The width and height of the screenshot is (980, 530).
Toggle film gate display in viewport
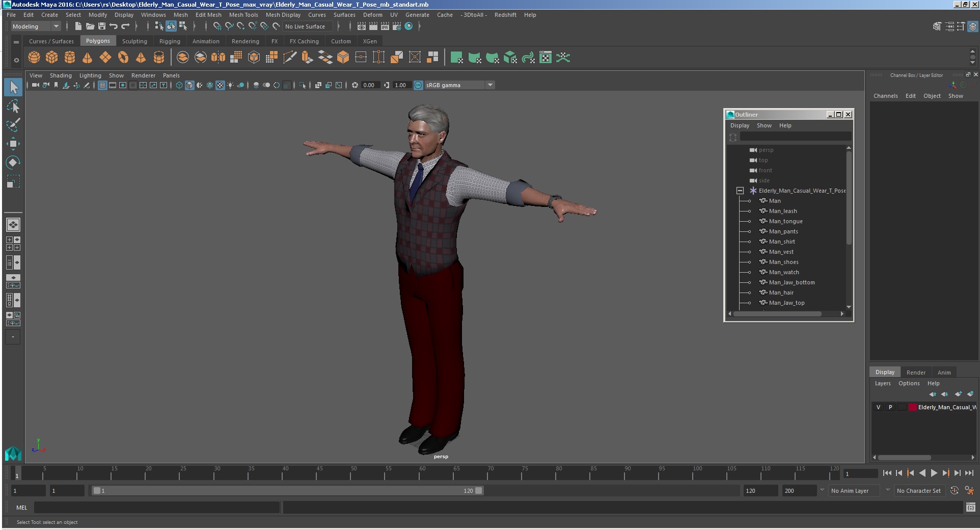pyautogui.click(x=113, y=85)
